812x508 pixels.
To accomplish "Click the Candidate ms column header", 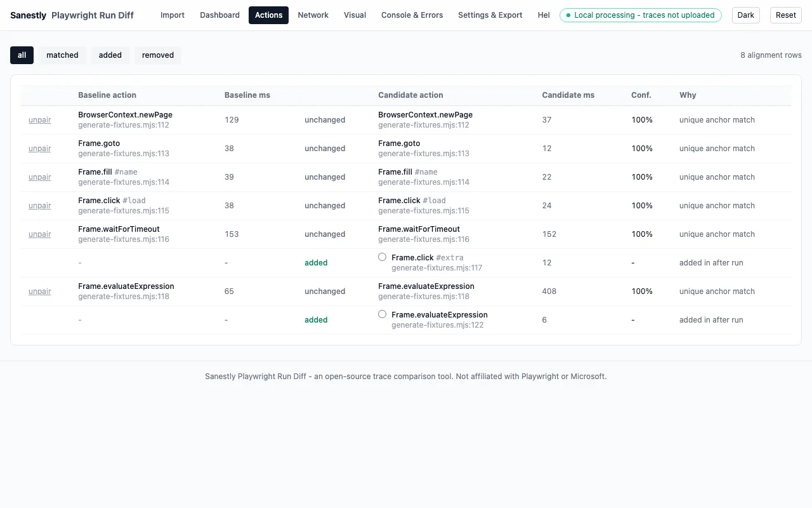I will [x=568, y=95].
